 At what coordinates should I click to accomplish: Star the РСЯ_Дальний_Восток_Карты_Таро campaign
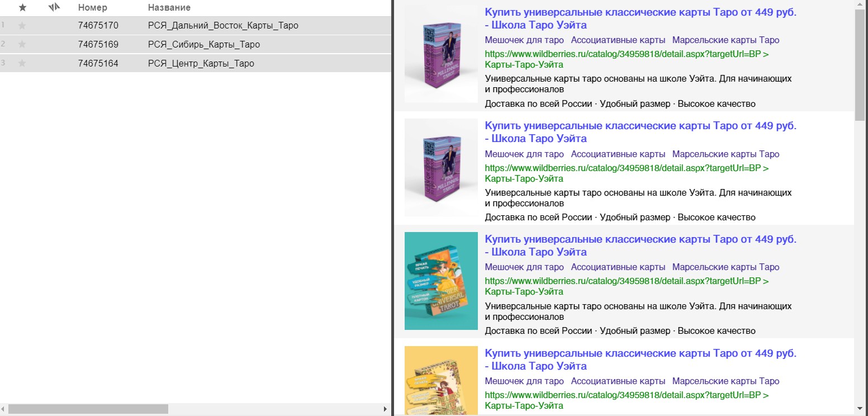(22, 26)
